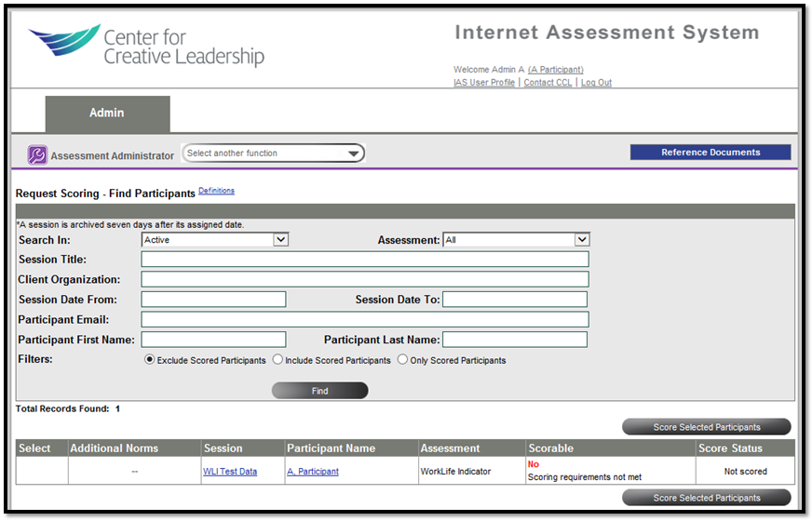Screen dimensions: 812x521
Task: Click top Score Selected Participants button
Action: pos(706,427)
